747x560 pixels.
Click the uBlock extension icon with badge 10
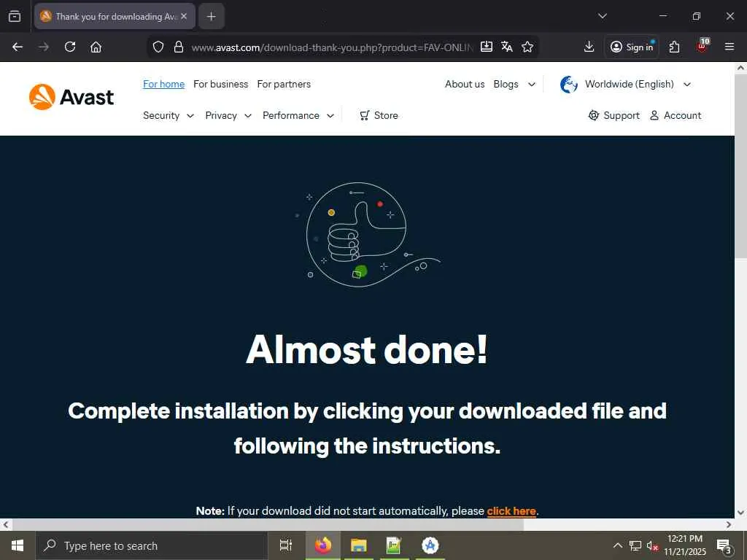click(703, 46)
